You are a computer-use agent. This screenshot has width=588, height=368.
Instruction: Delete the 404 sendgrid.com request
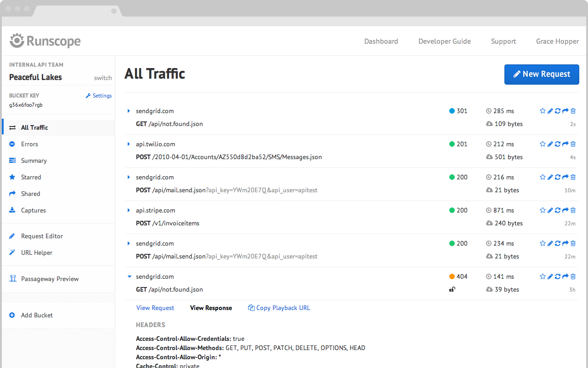point(573,276)
